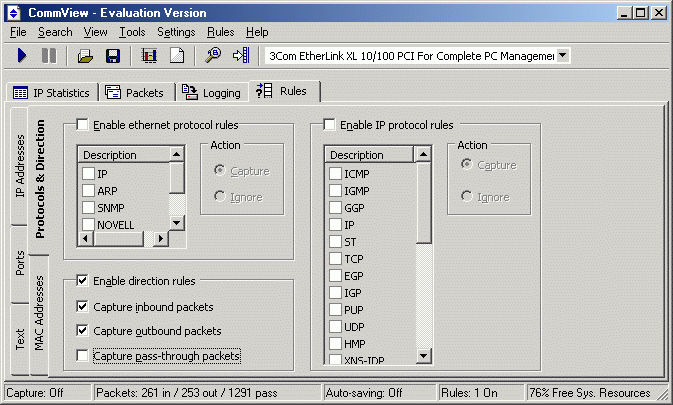Start capture with the blue play icon
This screenshot has height=405, width=673.
pos(22,56)
